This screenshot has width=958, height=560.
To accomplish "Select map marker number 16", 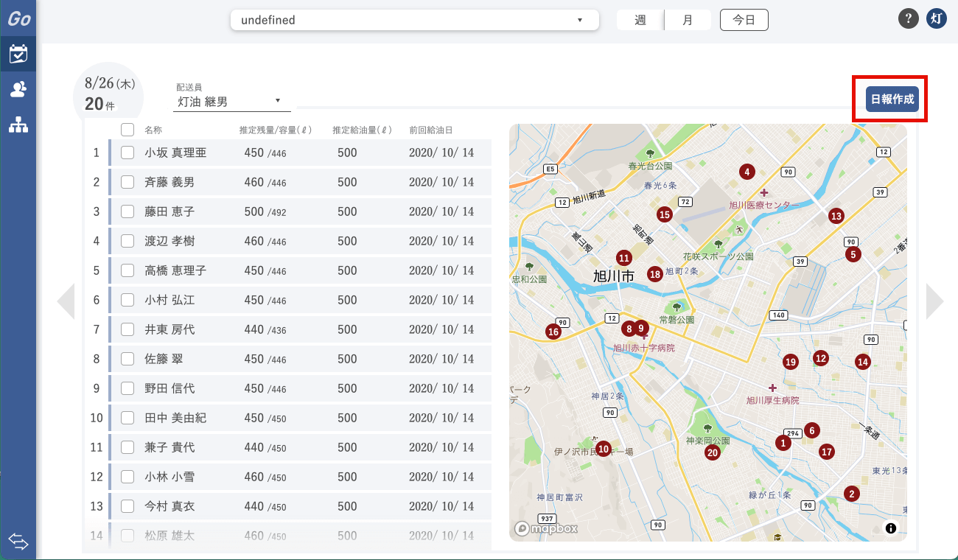I will [x=553, y=332].
